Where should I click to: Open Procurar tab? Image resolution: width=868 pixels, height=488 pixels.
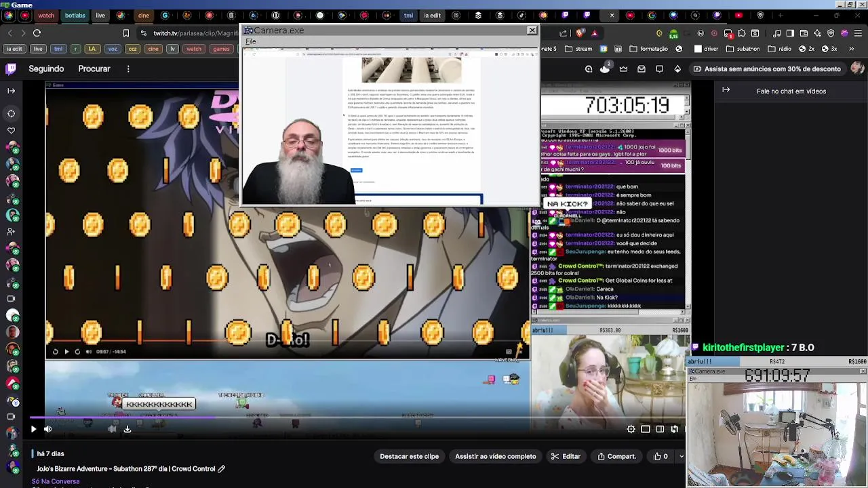pos(94,68)
